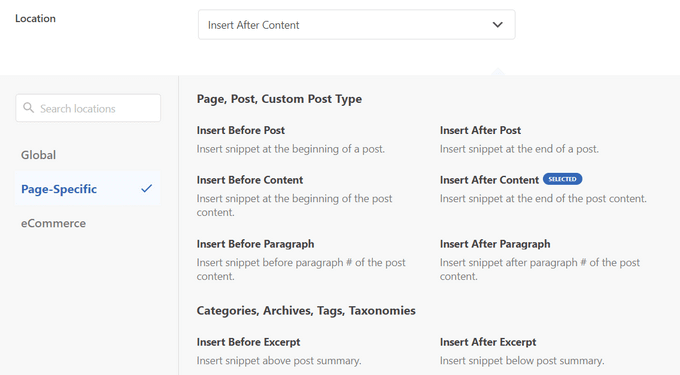Click description 'Insert snippet after paragraph # of the post content.'
The height and width of the screenshot is (375, 680).
pyautogui.click(x=539, y=269)
